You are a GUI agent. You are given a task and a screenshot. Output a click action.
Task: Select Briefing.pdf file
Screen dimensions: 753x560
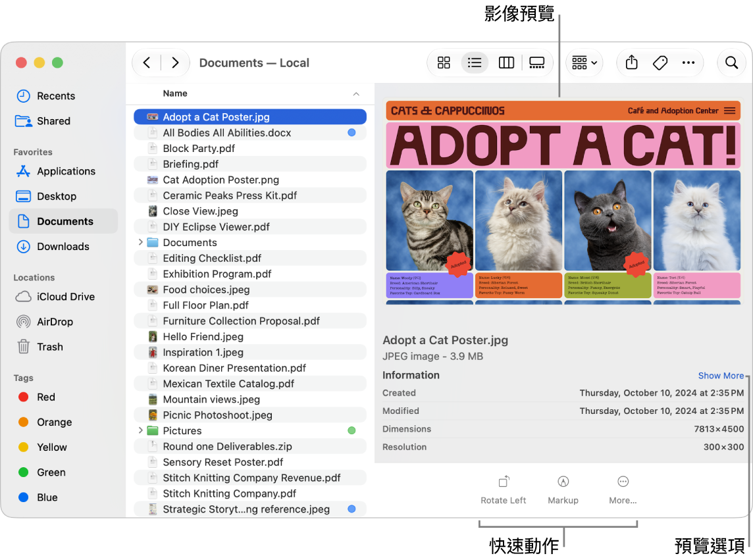[249, 164]
